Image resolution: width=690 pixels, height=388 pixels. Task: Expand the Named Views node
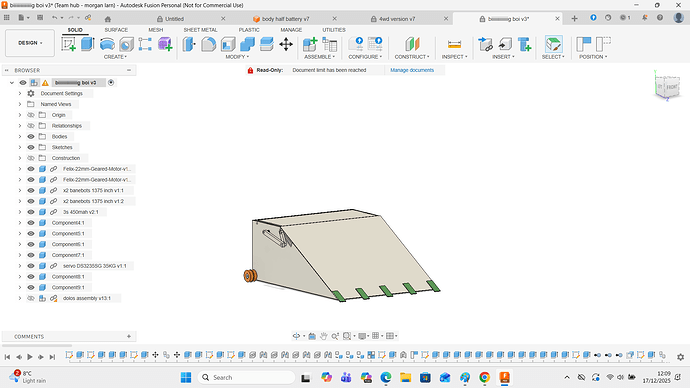click(20, 104)
